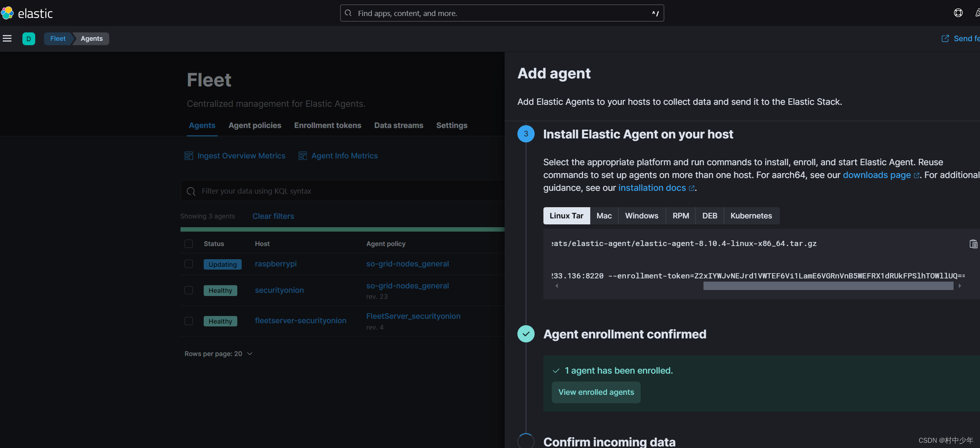Click the Fleet breadcrumb
The width and height of the screenshot is (980, 448).
58,38
